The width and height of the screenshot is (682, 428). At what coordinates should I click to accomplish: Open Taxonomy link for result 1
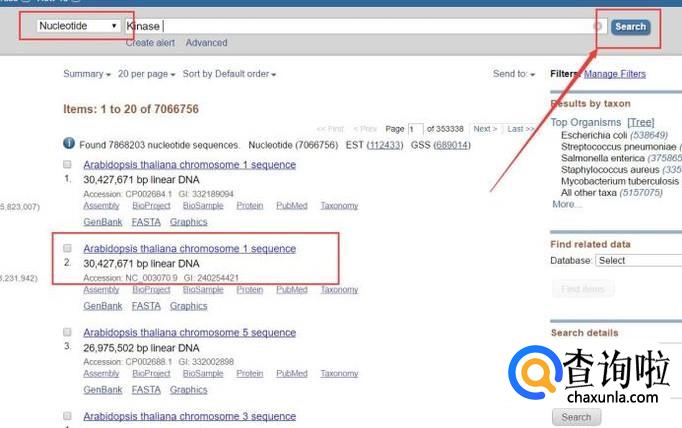(x=339, y=206)
